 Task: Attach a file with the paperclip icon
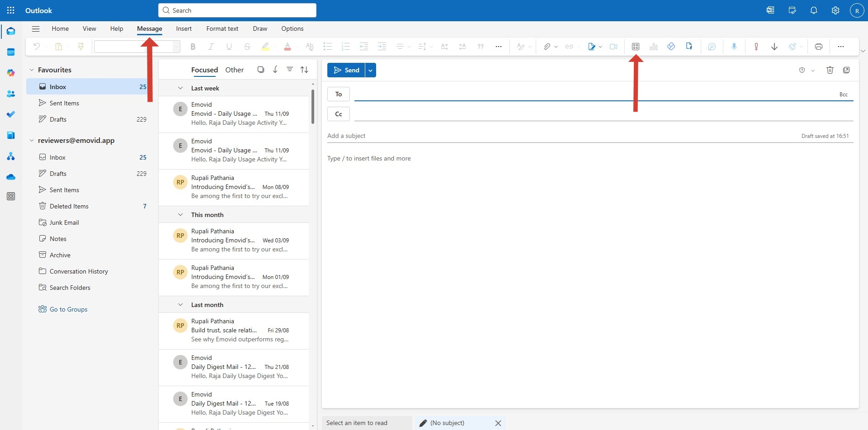coord(547,46)
